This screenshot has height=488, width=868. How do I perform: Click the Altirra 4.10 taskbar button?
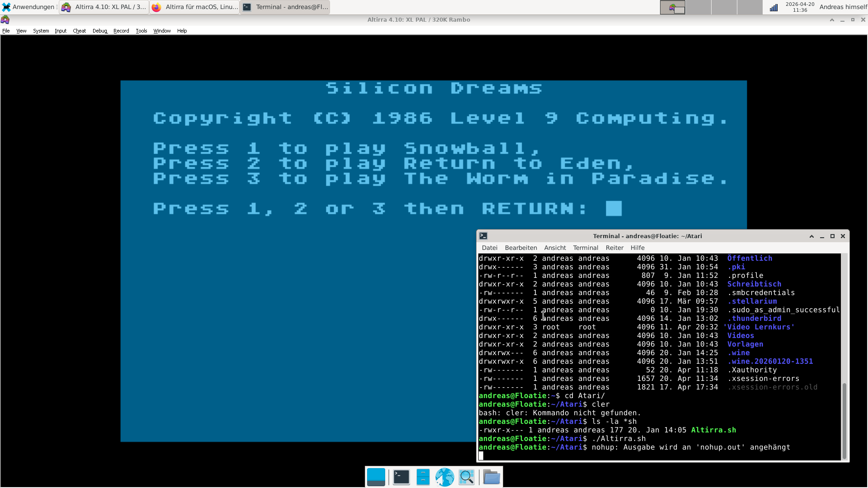point(104,7)
